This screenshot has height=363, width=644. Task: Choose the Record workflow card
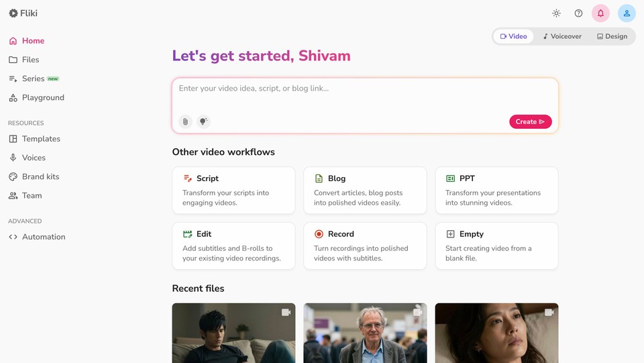[365, 246]
